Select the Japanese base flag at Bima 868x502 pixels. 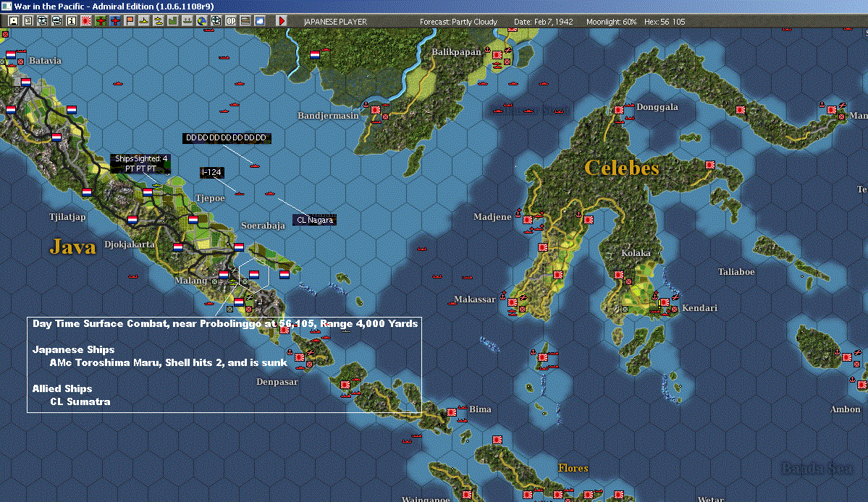(x=452, y=412)
